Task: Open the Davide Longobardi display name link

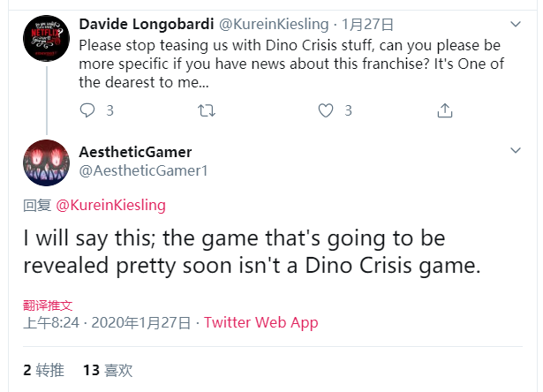Action: 146,22
